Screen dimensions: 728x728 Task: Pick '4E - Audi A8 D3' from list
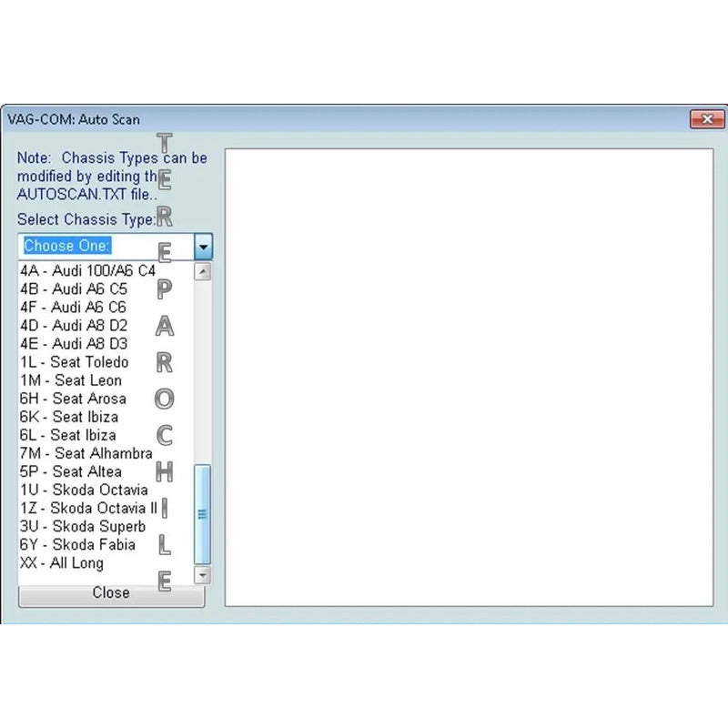[106, 344]
